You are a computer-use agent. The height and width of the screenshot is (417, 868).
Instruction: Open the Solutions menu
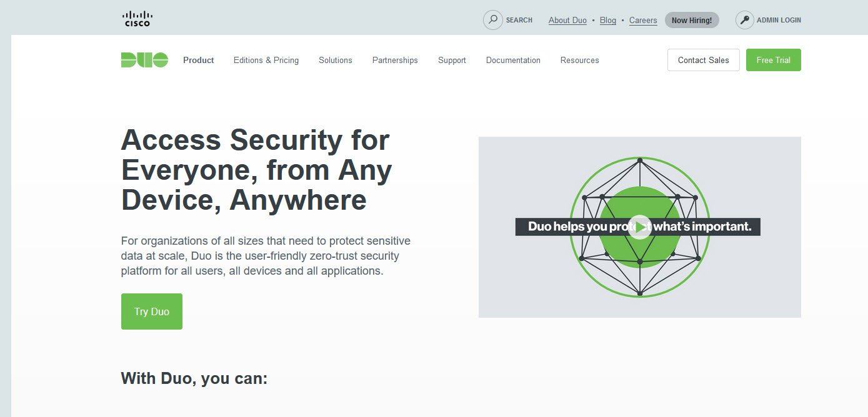pyautogui.click(x=336, y=60)
